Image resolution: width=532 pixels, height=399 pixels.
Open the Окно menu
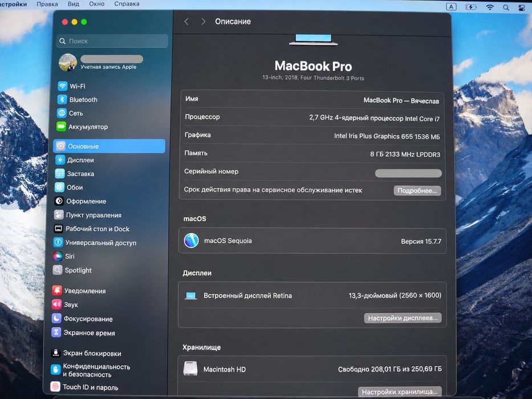pos(97,4)
